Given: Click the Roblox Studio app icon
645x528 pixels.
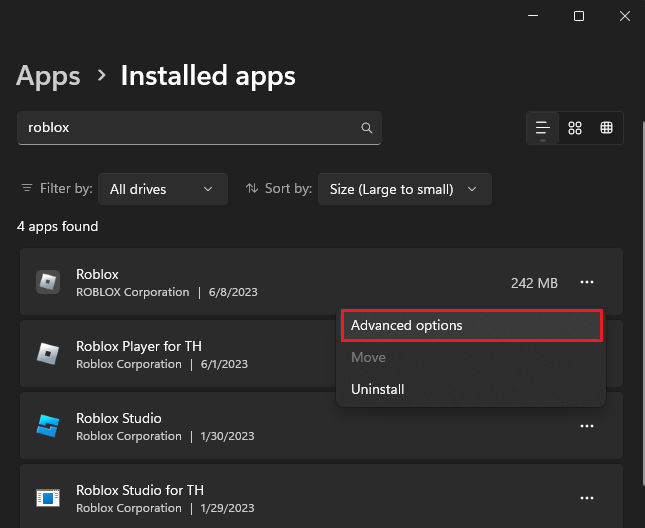Looking at the screenshot, I should tap(48, 426).
